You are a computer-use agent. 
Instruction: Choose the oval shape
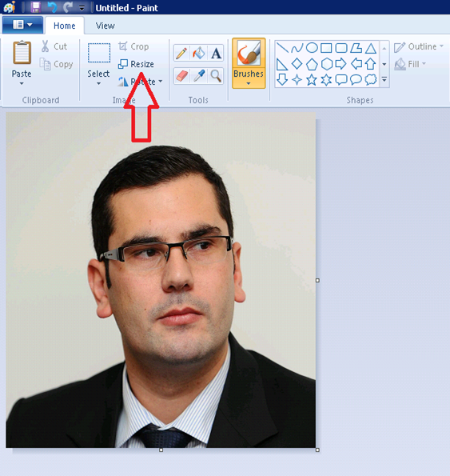click(312, 48)
